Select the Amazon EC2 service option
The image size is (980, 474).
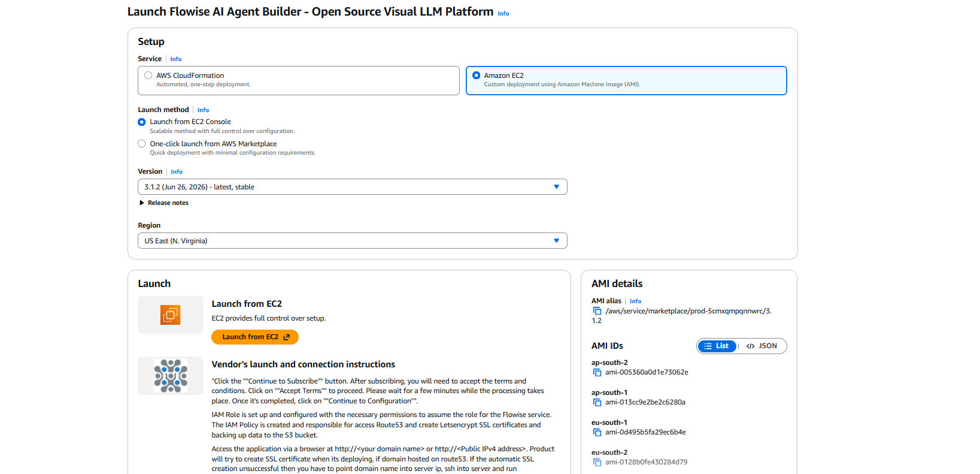(626, 80)
